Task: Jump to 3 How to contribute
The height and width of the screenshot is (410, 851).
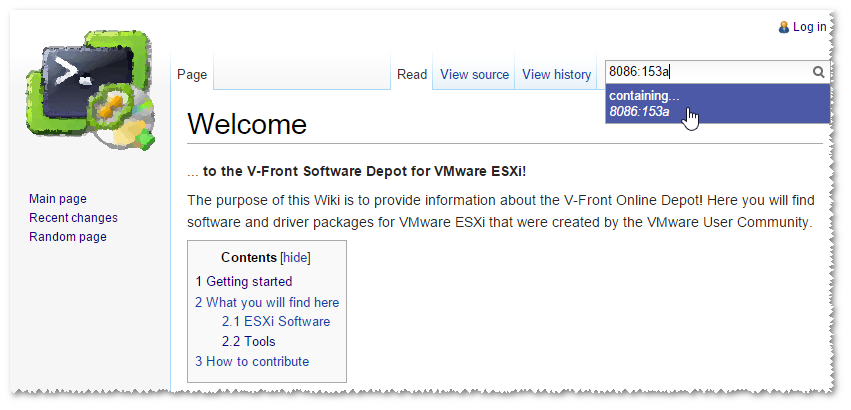Action: coord(252,362)
